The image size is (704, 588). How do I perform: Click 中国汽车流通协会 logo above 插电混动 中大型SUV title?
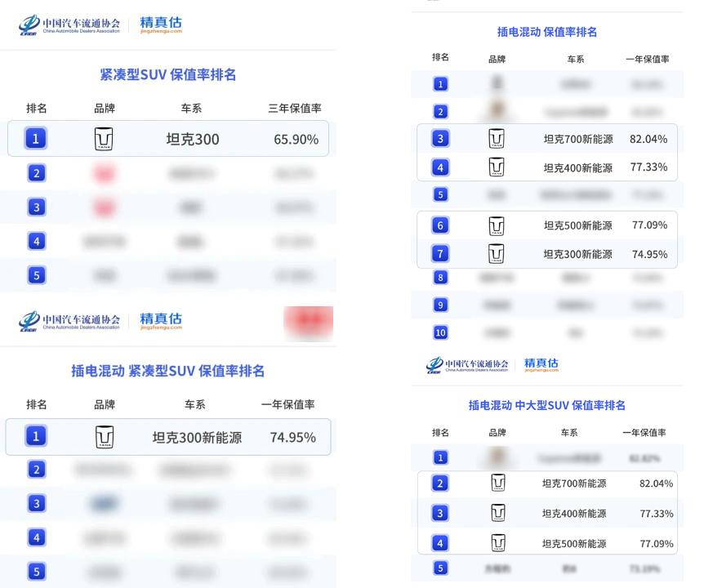(467, 365)
